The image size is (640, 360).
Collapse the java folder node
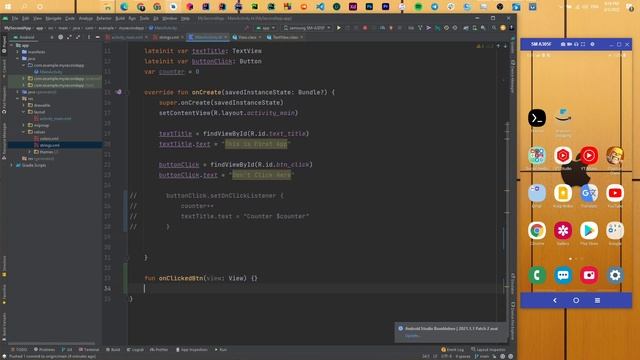click(x=18, y=59)
